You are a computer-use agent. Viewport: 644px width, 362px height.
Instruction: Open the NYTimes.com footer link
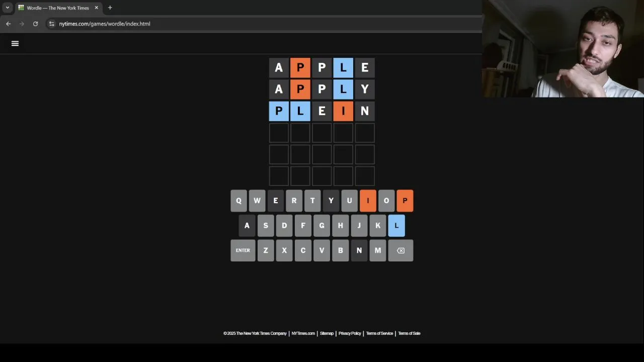[x=303, y=333]
